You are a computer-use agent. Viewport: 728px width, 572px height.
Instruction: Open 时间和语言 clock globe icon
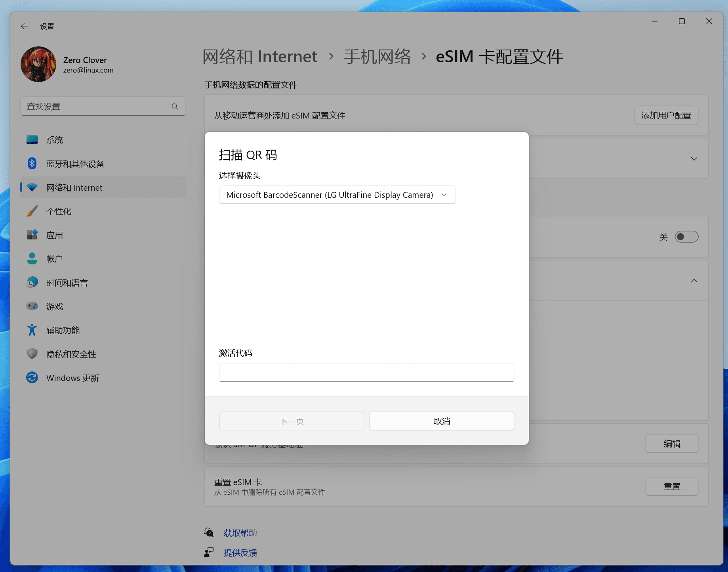(32, 283)
